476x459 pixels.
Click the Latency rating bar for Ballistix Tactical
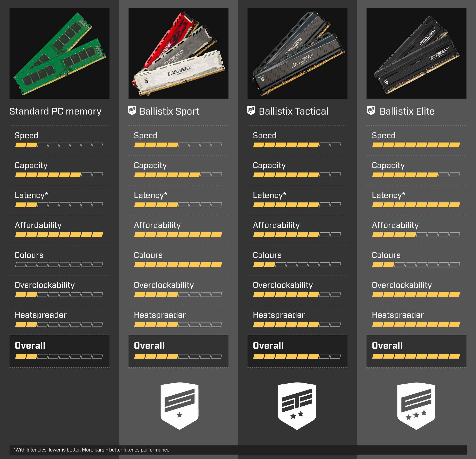click(x=297, y=205)
